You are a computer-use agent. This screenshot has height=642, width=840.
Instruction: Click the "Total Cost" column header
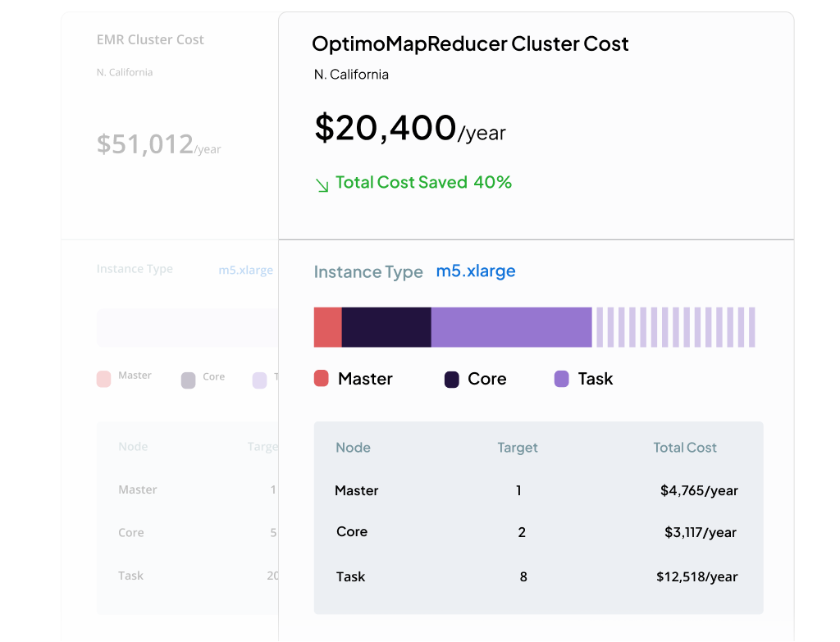tap(685, 448)
